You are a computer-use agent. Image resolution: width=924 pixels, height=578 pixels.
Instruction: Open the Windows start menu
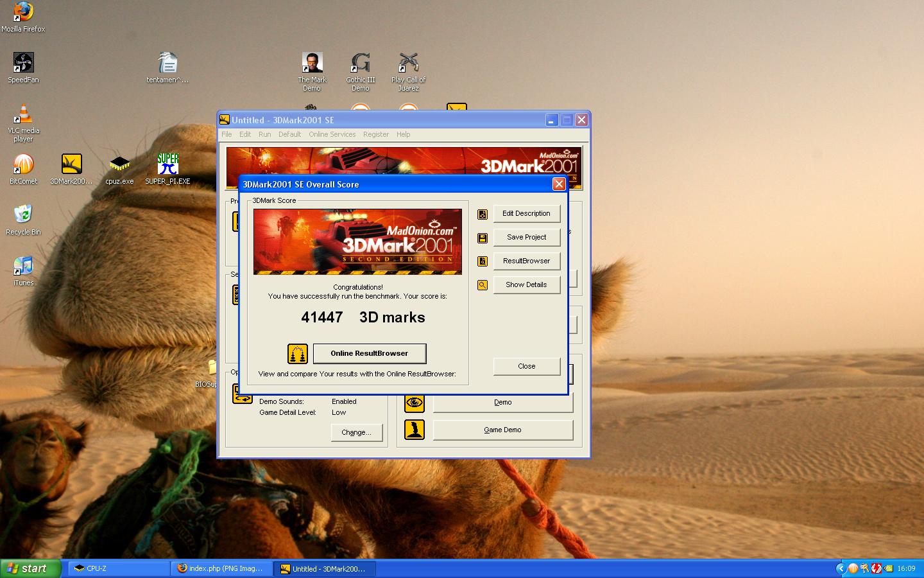[x=30, y=568]
